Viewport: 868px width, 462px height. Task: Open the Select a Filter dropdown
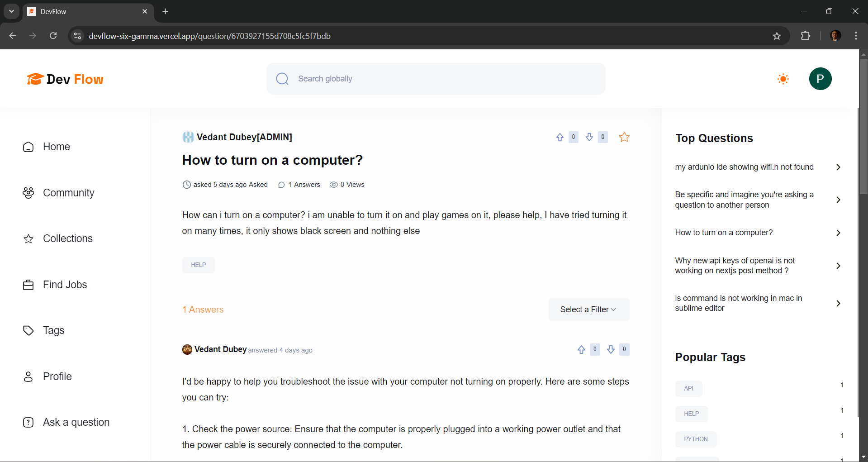(x=588, y=310)
